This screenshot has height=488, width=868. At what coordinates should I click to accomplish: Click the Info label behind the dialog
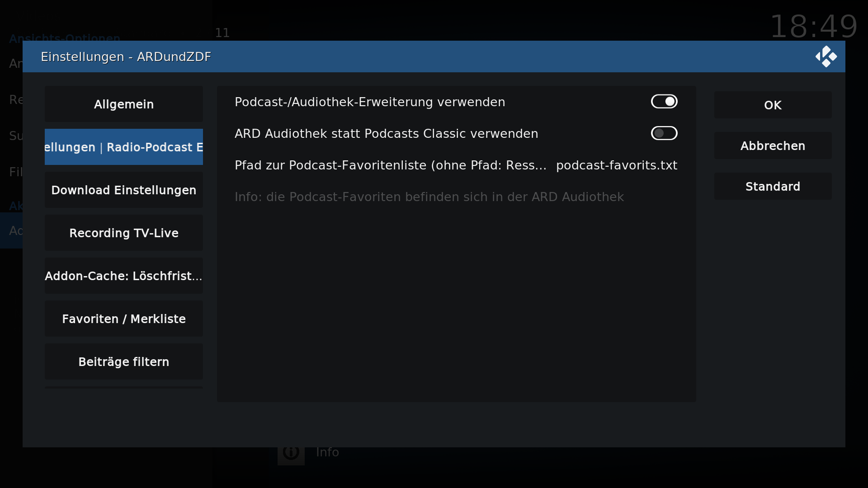(x=327, y=452)
